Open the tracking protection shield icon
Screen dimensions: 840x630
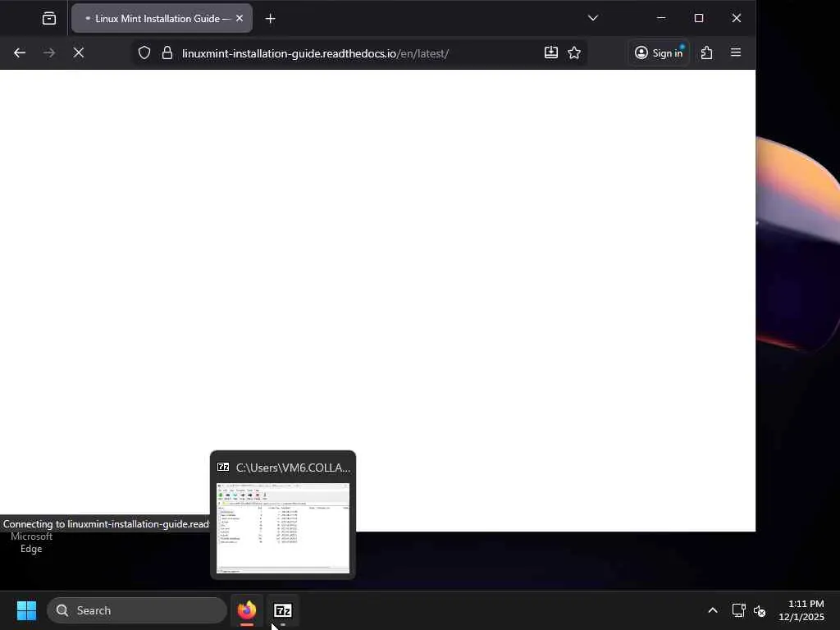tap(144, 53)
